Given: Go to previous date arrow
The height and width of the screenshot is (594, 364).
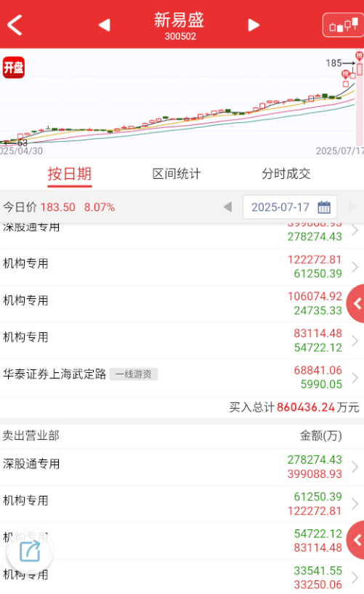Looking at the screenshot, I should point(227,206).
